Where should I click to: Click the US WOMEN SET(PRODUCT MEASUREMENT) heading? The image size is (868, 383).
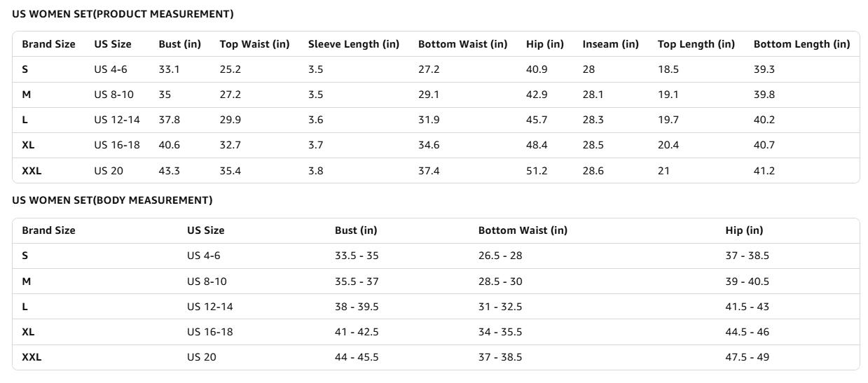click(x=123, y=14)
